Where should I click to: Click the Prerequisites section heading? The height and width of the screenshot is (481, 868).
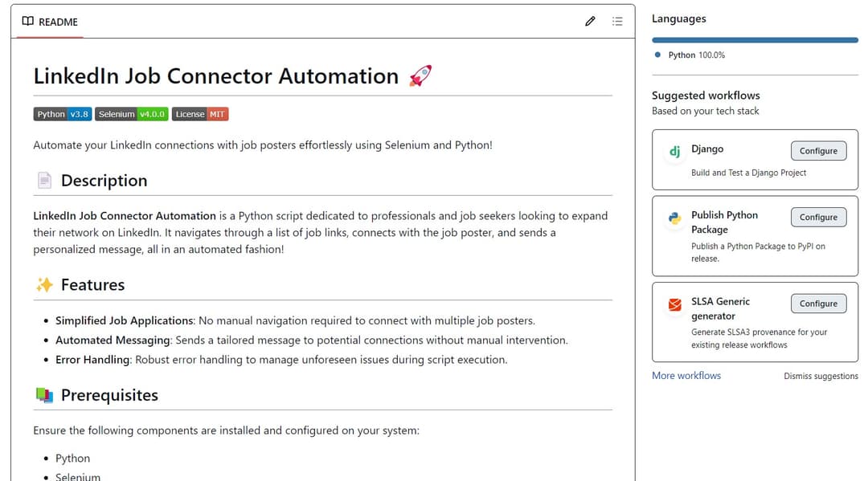tap(109, 395)
